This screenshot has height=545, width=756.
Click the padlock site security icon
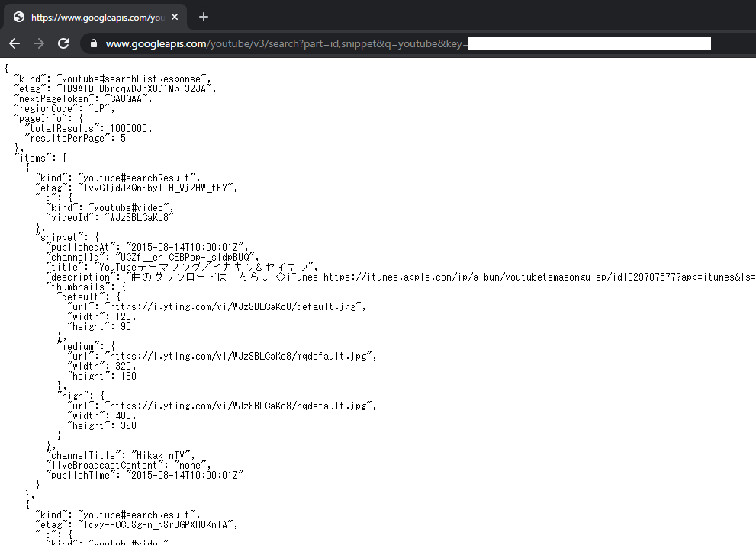coord(94,44)
